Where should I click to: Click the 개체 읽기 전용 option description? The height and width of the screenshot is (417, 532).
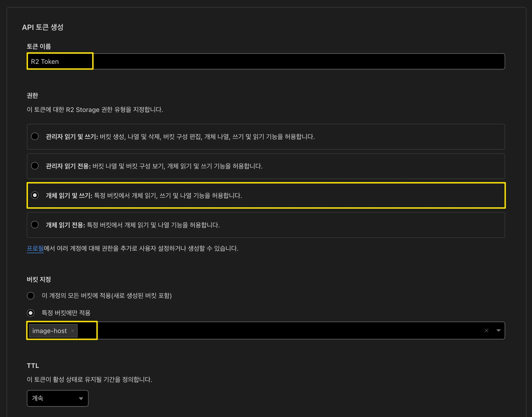pyautogui.click(x=153, y=225)
